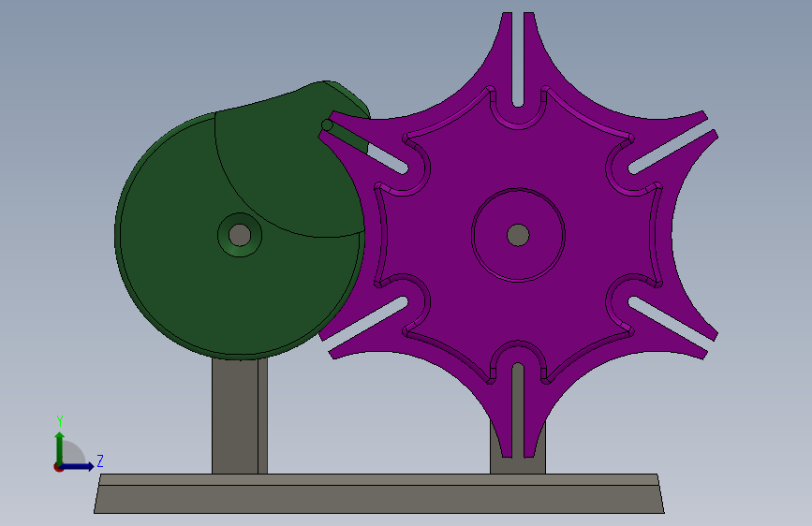Select the gray base plate
Screen dimensions: 812x526
point(379,494)
